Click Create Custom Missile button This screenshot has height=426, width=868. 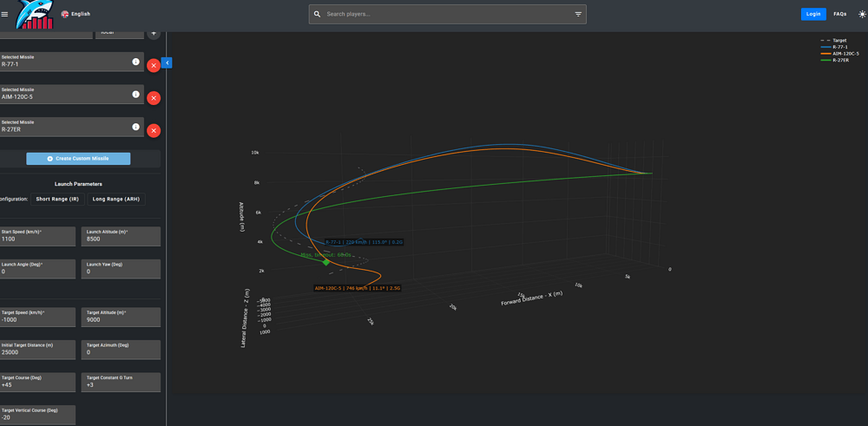[x=78, y=159]
